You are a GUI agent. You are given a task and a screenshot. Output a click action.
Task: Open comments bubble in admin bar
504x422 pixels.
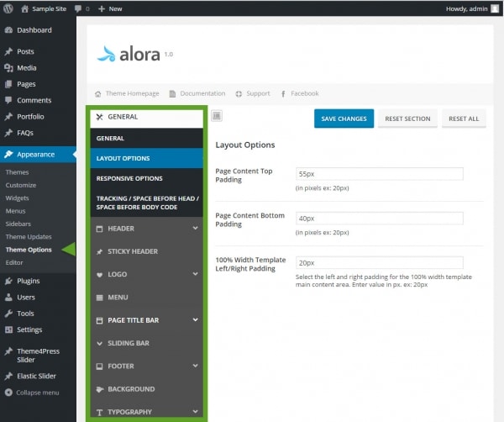pyautogui.click(x=78, y=8)
